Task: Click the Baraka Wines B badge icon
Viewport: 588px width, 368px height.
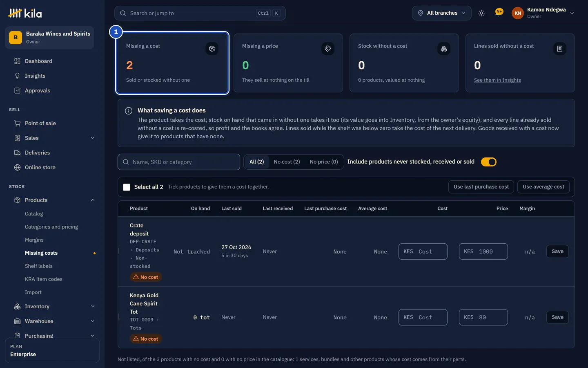Action: (x=16, y=38)
